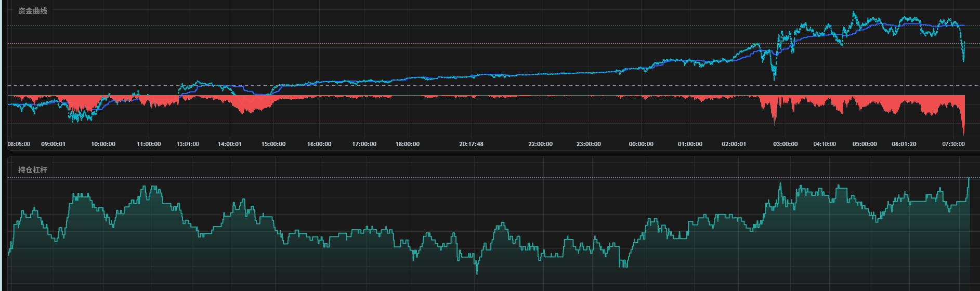Viewport: 980px width, 291px height.
Task: Click the 22:00:00 time axis label
Action: [x=541, y=144]
